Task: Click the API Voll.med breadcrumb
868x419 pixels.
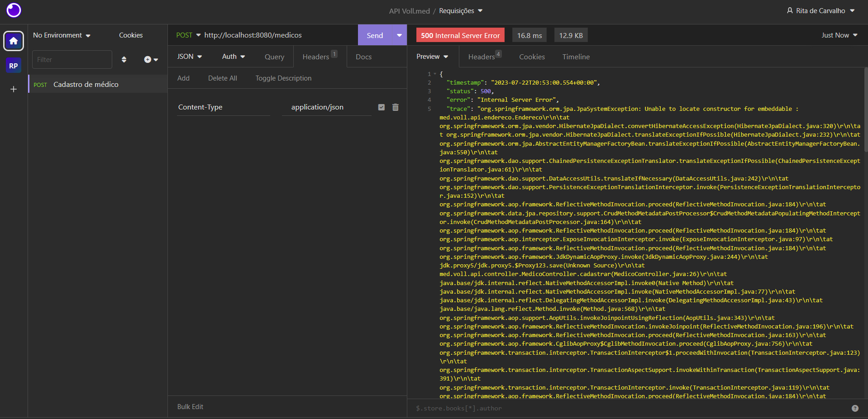Action: click(x=410, y=11)
